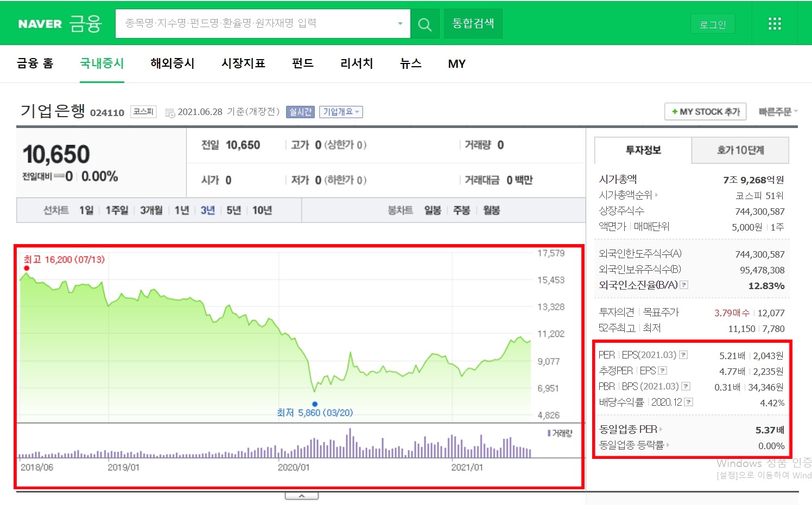The width and height of the screenshot is (812, 505).
Task: Click the help icon next to PBR BPS
Action: click(686, 386)
